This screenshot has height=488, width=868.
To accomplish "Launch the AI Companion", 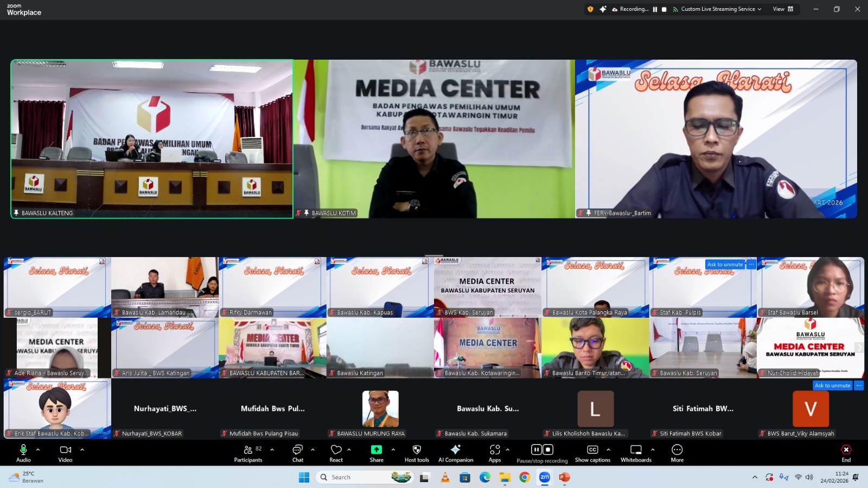I will 455,450.
